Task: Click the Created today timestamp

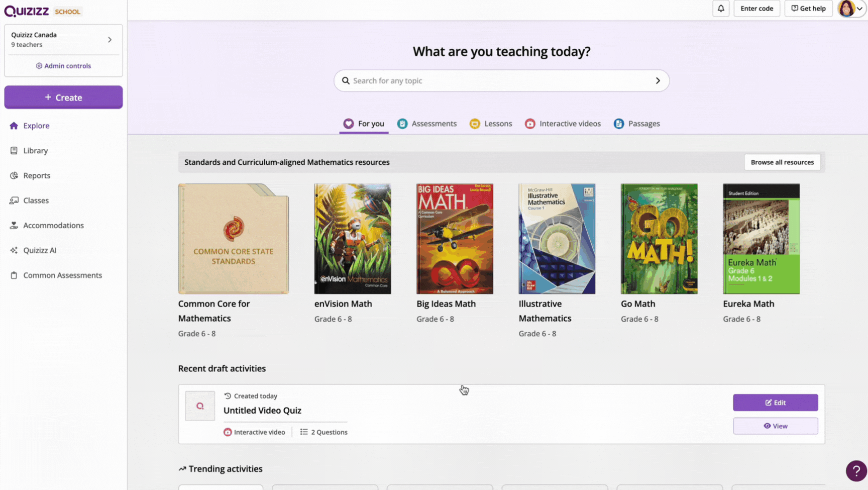Action: coord(251,396)
